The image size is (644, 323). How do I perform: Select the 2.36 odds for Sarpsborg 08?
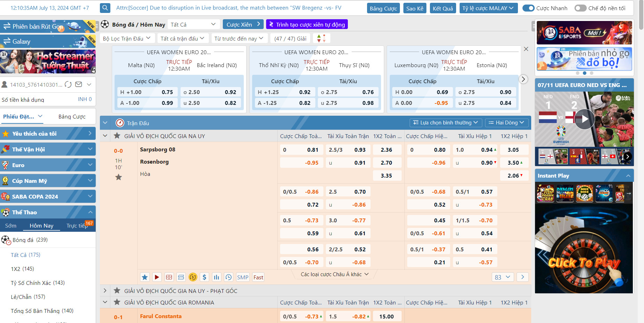[x=386, y=150]
